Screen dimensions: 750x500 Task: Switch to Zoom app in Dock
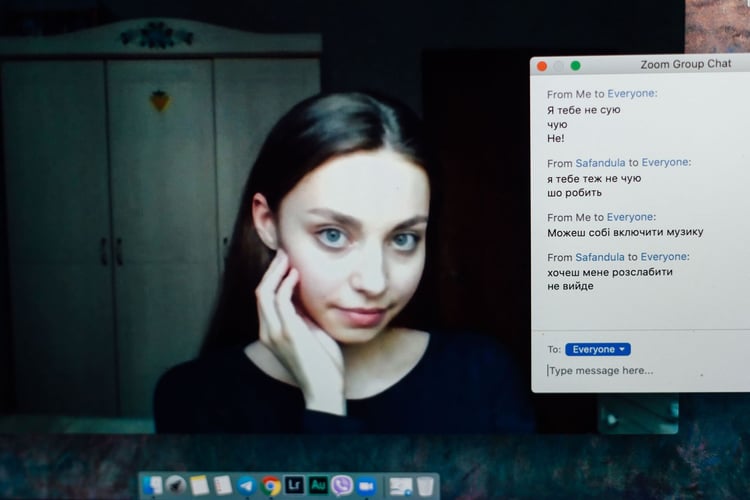click(366, 486)
